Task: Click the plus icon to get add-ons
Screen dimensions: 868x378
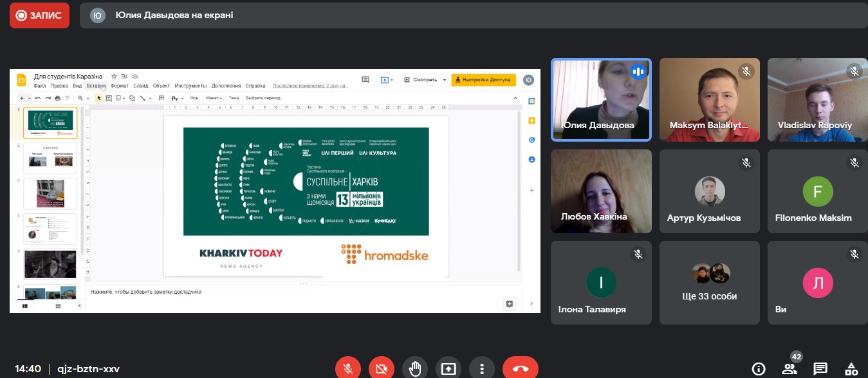Action: point(531,191)
